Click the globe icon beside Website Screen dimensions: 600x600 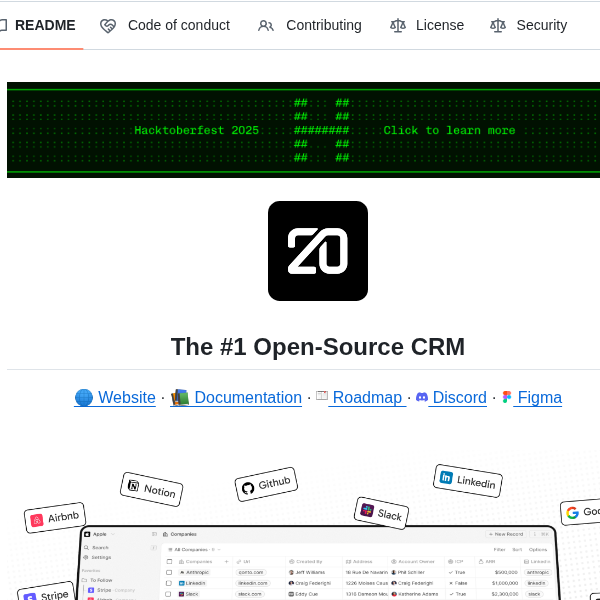(84, 397)
